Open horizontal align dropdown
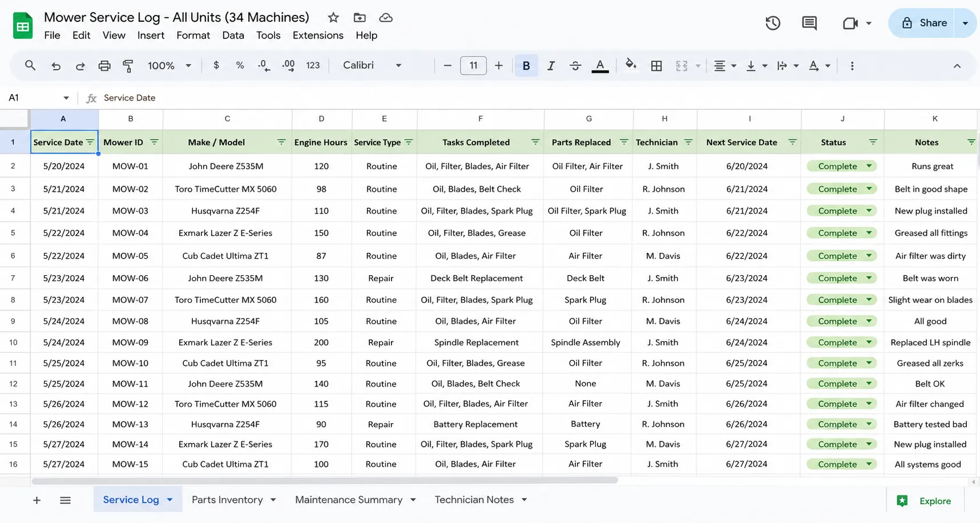This screenshot has width=980, height=523. (725, 66)
